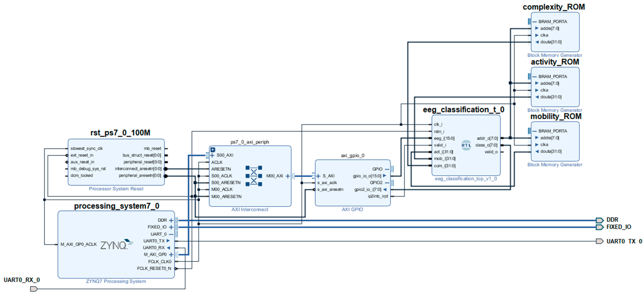Select the eeg_classification_top_v1_0 label

pyautogui.click(x=466, y=179)
